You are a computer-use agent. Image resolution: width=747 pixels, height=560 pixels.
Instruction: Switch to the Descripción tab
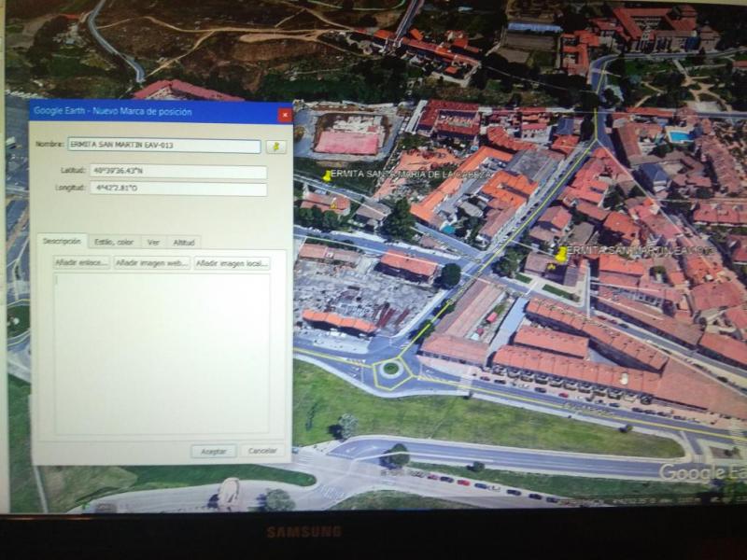(62, 242)
